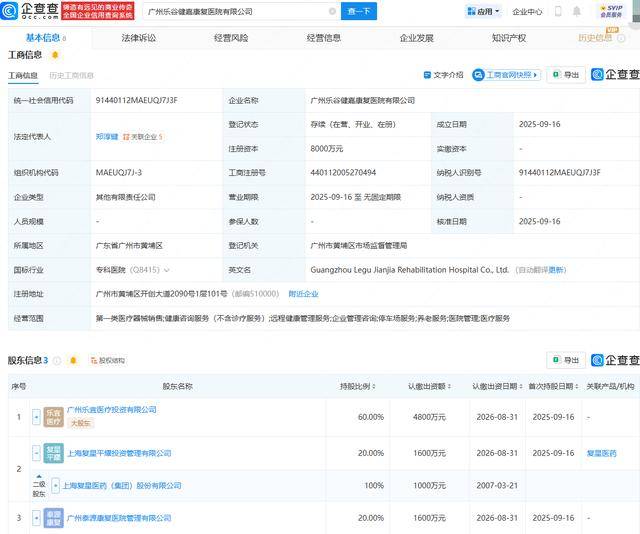Collapse 二级股东 arrow
The image size is (640, 534).
pos(39,476)
